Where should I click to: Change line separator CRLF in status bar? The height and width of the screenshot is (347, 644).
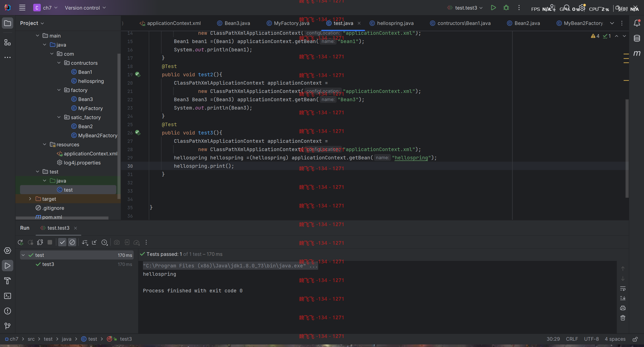coord(572,339)
